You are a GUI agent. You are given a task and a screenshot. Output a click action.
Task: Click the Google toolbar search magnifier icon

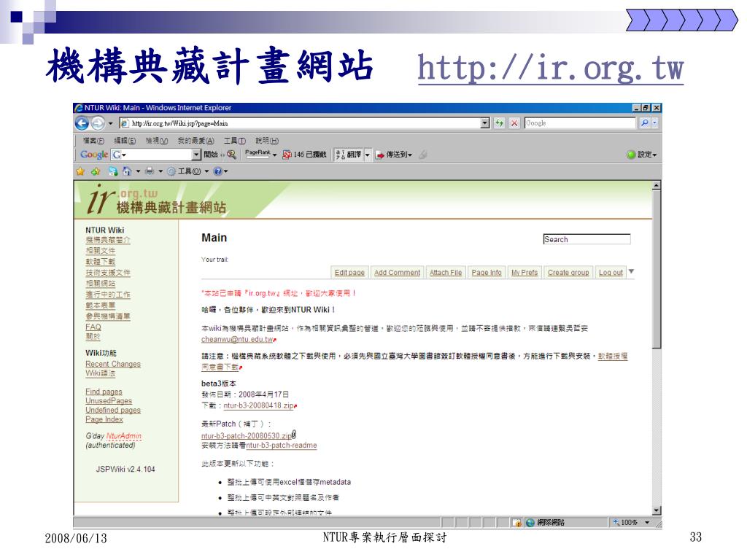[231, 155]
